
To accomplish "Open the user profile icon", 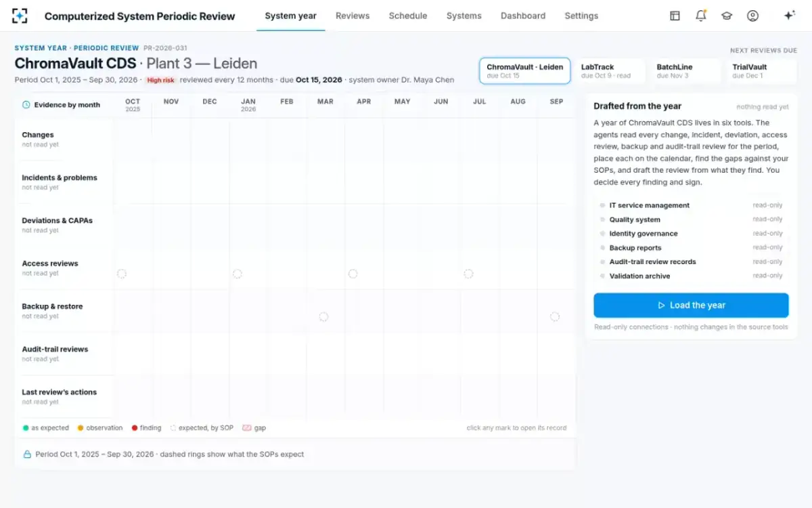I will point(752,16).
